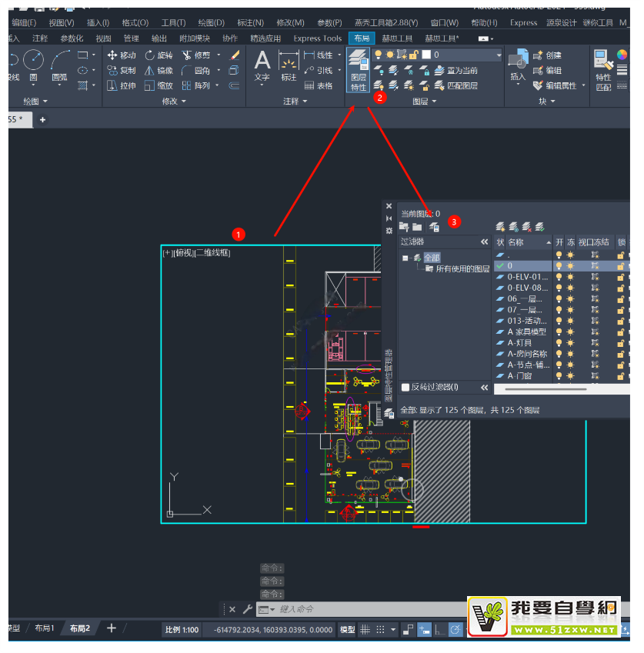Click the 匹配图层 button

pos(462,85)
